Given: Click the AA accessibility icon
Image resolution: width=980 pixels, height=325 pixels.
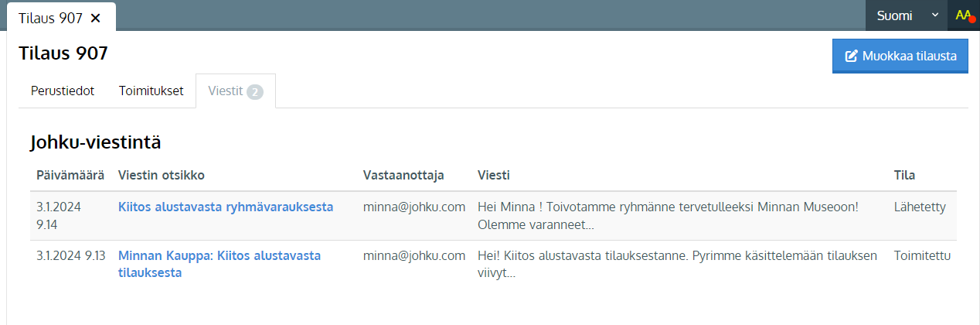Looking at the screenshot, I should pyautogui.click(x=964, y=15).
